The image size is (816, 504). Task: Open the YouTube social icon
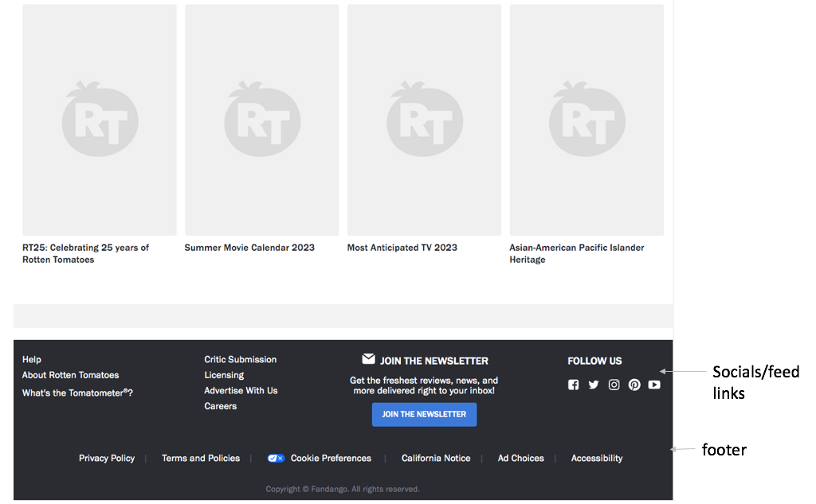click(x=654, y=385)
